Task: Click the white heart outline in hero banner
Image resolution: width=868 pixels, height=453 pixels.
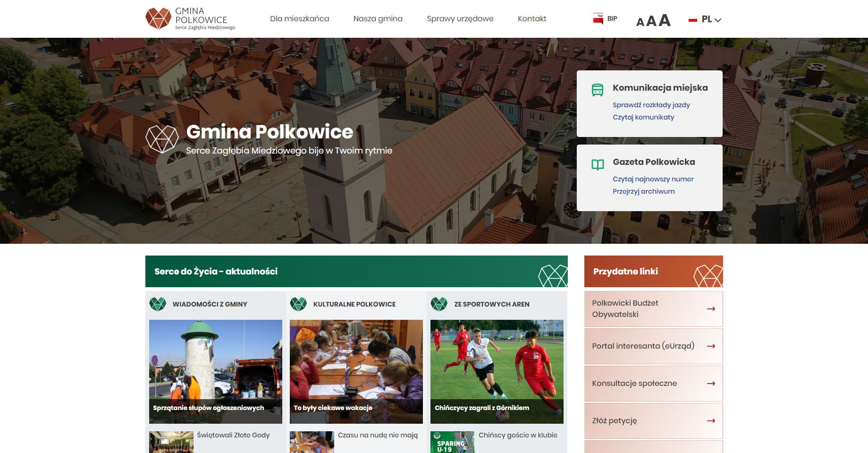Action: (162, 139)
